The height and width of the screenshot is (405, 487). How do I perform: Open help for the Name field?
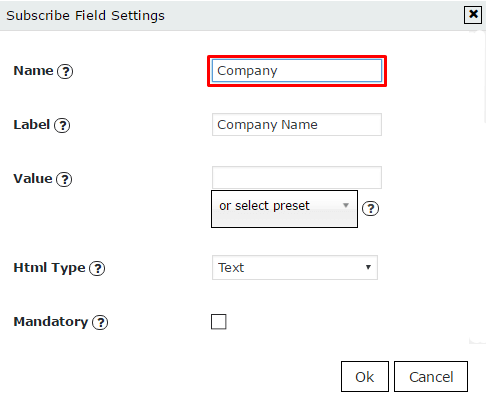[x=65, y=71]
